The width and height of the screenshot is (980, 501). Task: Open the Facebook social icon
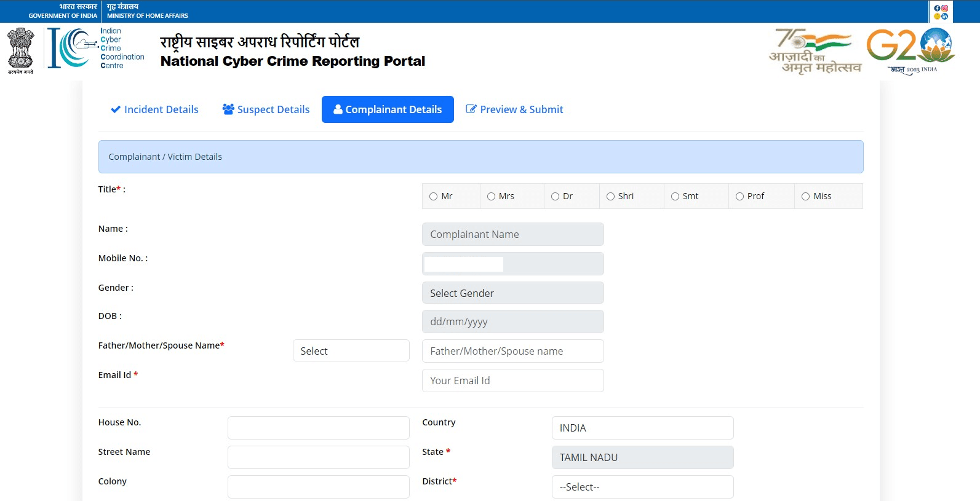pyautogui.click(x=937, y=9)
